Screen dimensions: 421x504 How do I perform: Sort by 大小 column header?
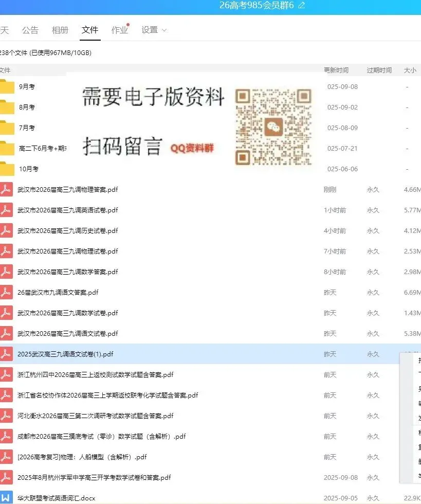pos(410,70)
